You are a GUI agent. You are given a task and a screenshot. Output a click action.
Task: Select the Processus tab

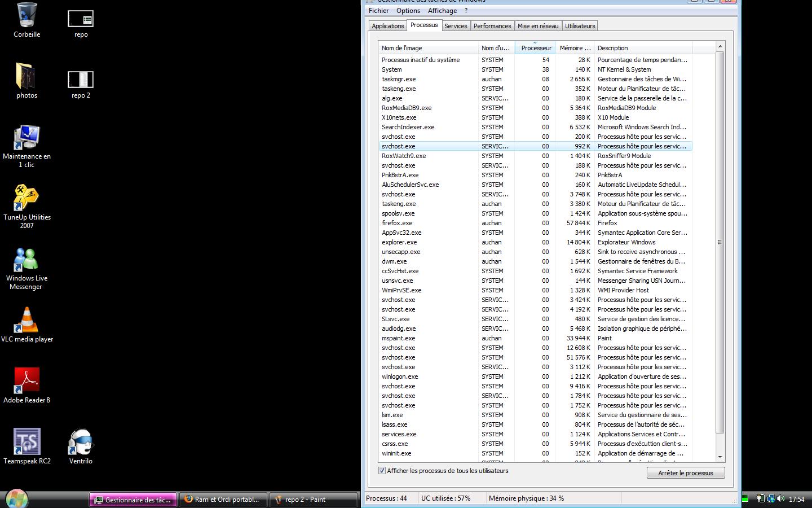(424, 25)
